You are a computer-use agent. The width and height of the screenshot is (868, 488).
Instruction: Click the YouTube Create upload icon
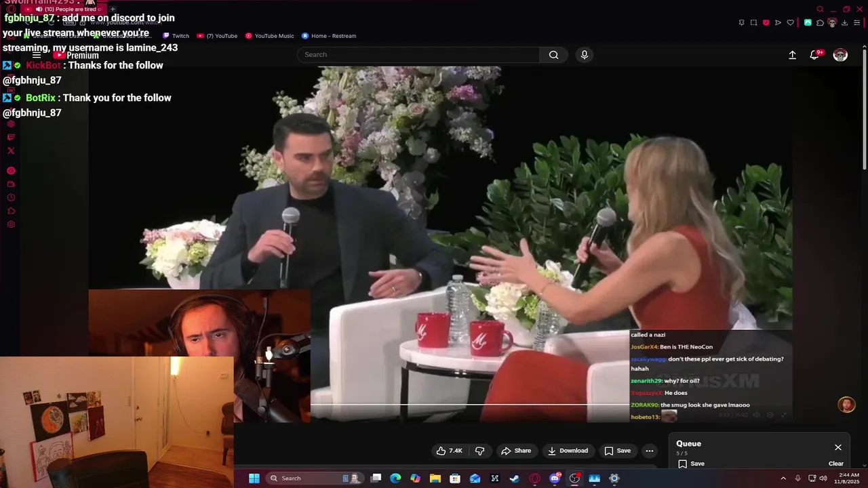coord(792,55)
